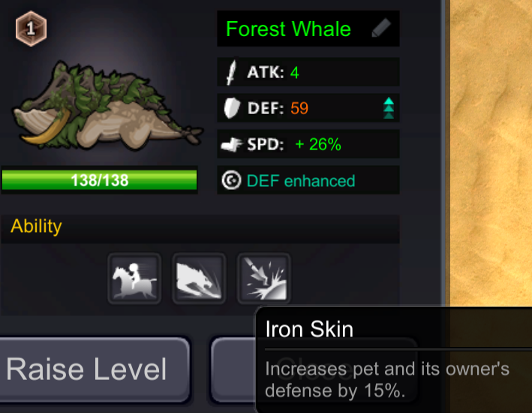Click the sword ATK icon

231,72
